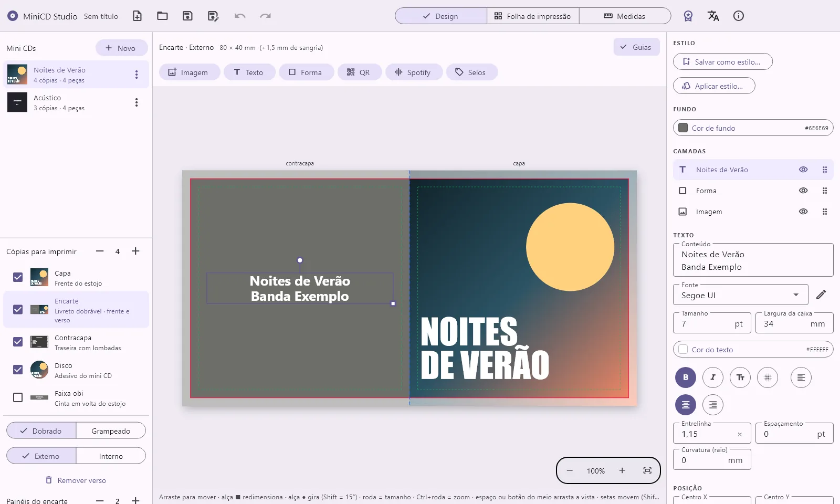The height and width of the screenshot is (504, 840).
Task: Open the info icon in header
Action: coord(739,16)
